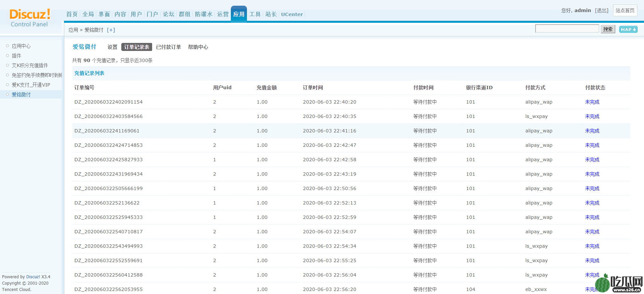Image resolution: width=644 pixels, height=294 pixels.
Task: Open 免签约免手续费即时到帐 sidebar item
Action: [x=37, y=75]
